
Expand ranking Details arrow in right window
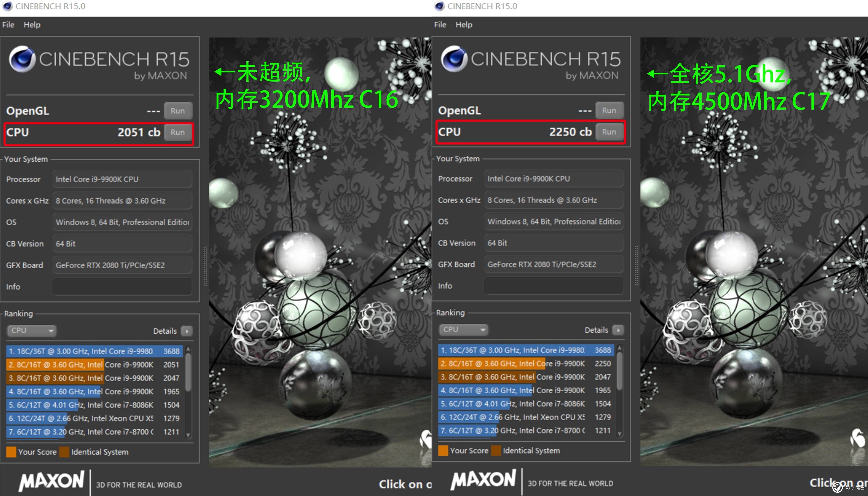618,330
